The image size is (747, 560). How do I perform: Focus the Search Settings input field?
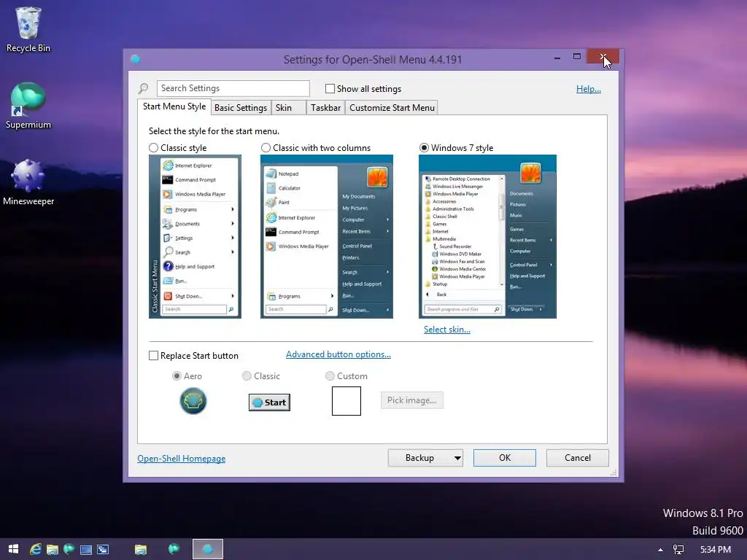click(233, 88)
